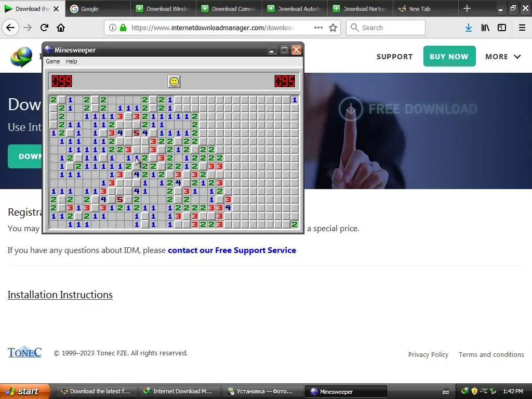Open the Windows start button
Image resolution: width=532 pixels, height=399 pixels.
coord(25,391)
